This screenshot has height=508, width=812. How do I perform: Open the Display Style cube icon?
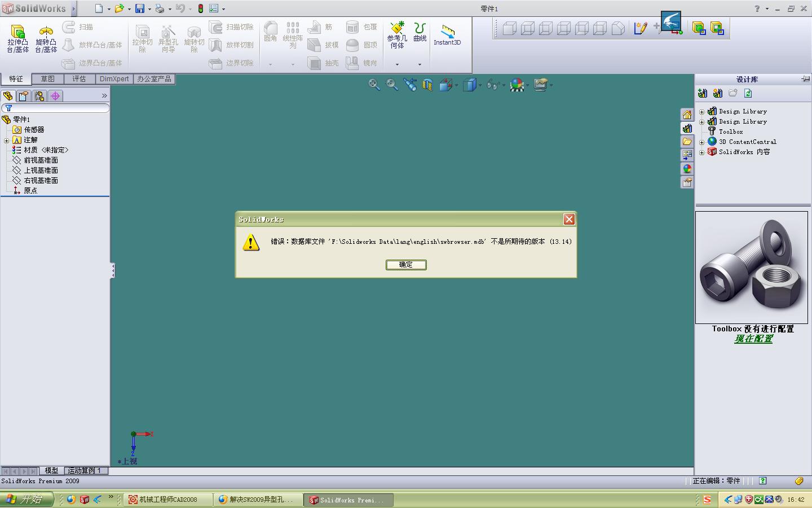[x=469, y=85]
